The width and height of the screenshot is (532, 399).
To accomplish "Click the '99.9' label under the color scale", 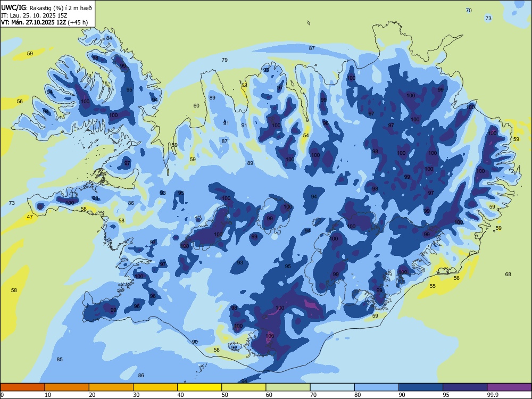I will 493,395.
